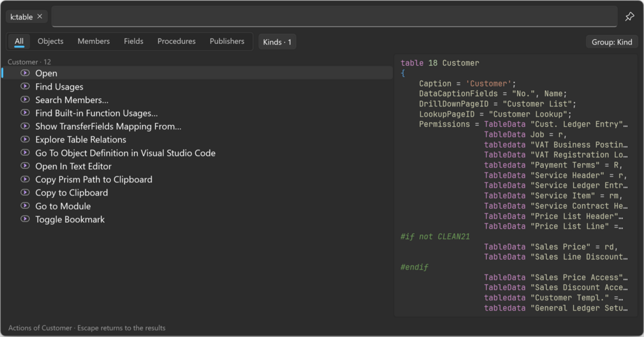Switch to the All tab
Screen dimensions: 644x337
(19, 41)
